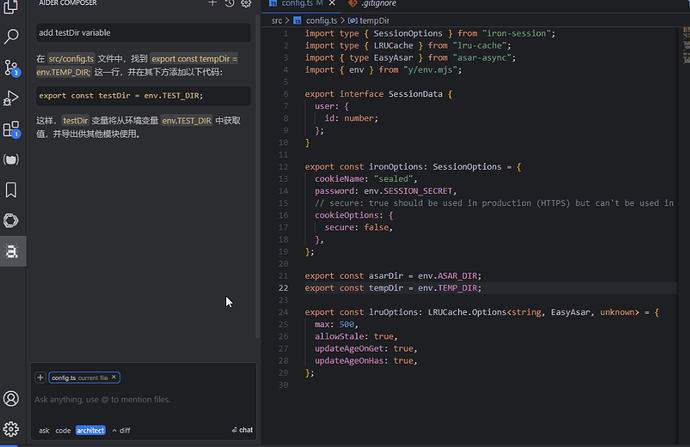Click the Aider Composer activity bar icon
This screenshot has height=447, width=690.
[x=12, y=251]
